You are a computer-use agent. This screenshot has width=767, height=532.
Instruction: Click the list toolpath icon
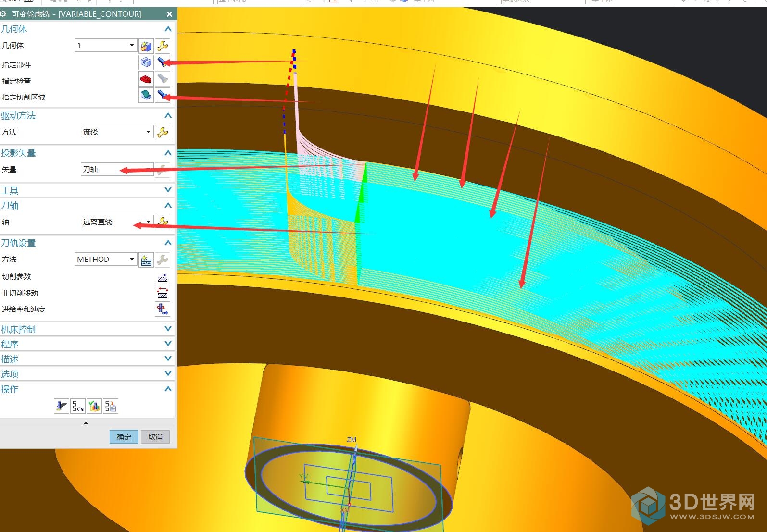(x=111, y=407)
